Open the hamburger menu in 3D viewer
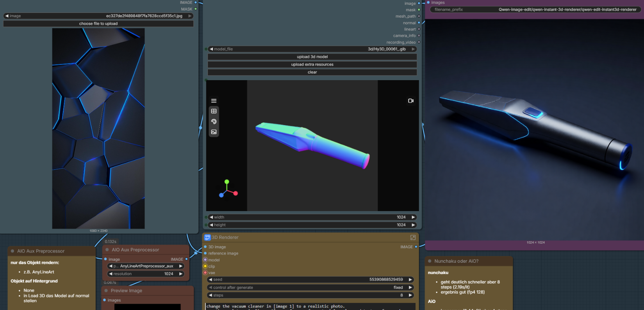This screenshot has height=310, width=644. click(x=214, y=101)
